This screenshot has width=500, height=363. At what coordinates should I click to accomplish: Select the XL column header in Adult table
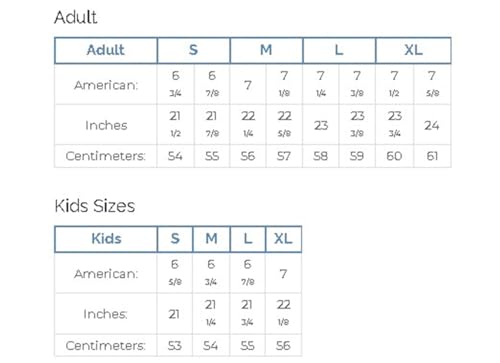tap(413, 50)
